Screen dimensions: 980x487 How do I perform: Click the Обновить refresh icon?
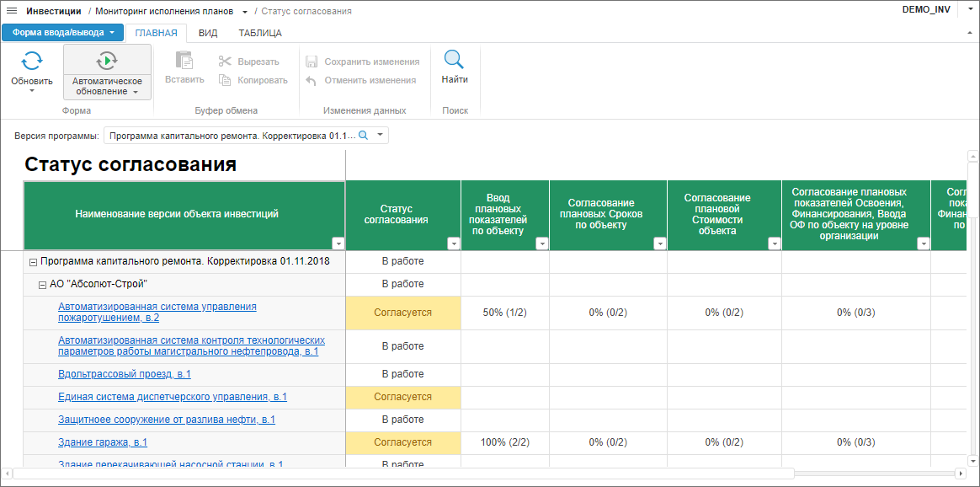(x=31, y=61)
